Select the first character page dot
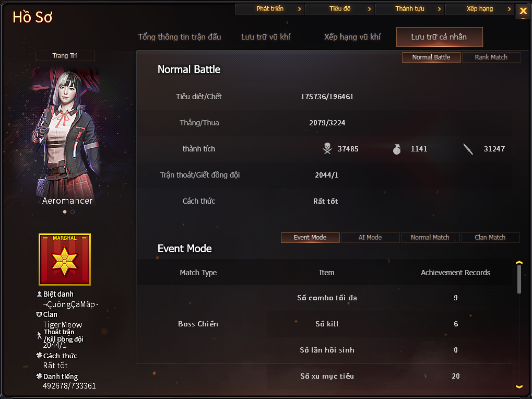 point(65,212)
